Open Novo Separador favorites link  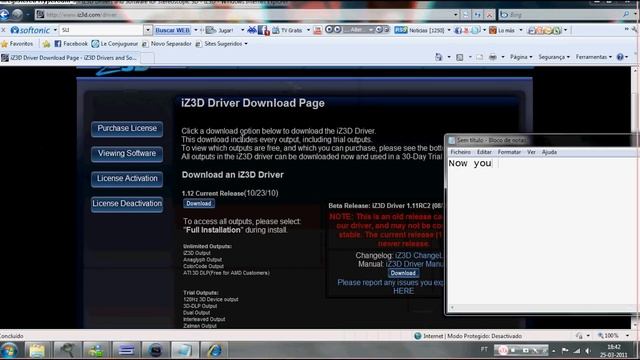tap(167, 44)
